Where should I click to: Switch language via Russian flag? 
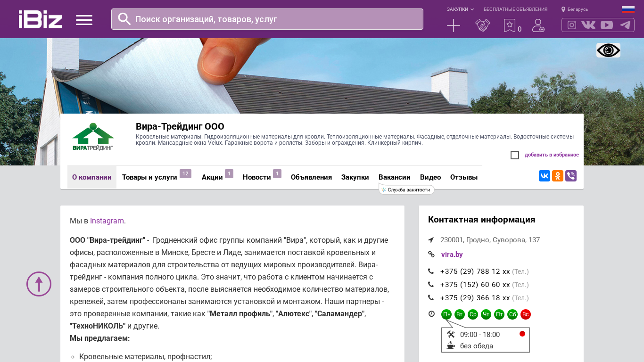coord(628,9)
